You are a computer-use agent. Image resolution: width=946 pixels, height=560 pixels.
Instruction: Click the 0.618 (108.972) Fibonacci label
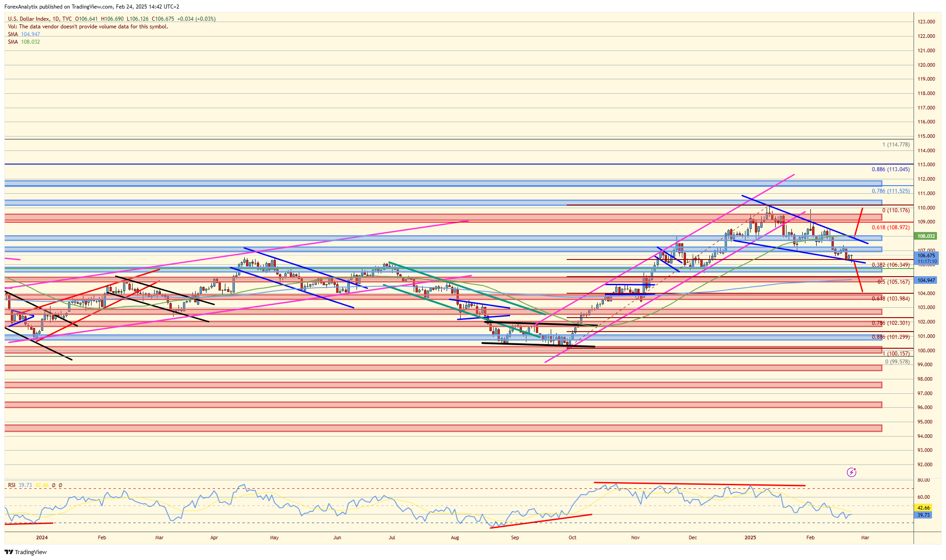point(891,228)
